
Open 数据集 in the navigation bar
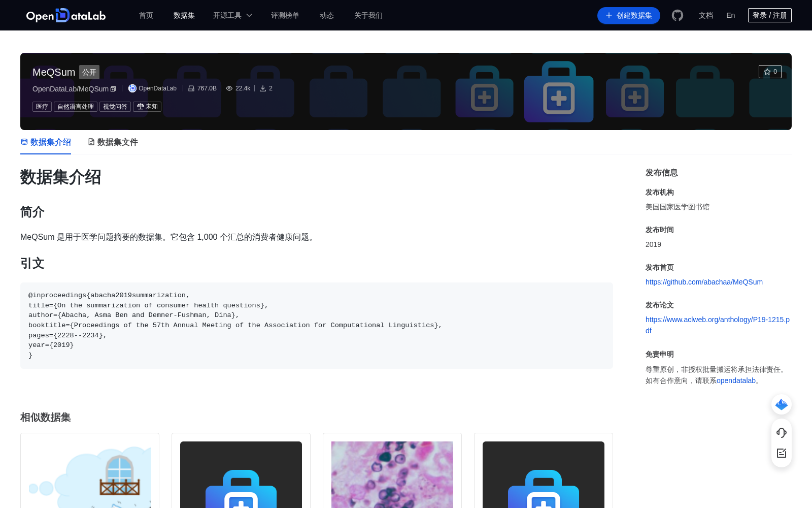(184, 15)
